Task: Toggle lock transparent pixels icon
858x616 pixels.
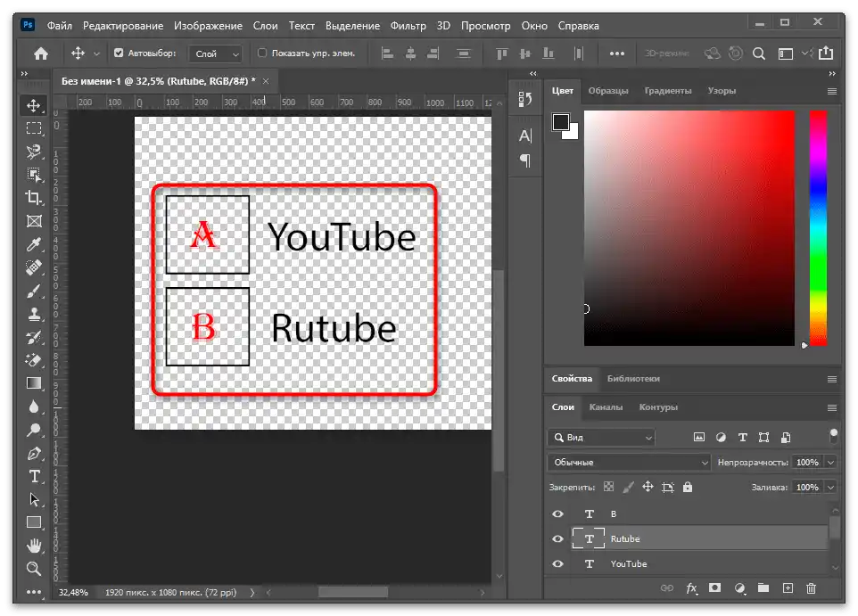Action: pyautogui.click(x=608, y=487)
